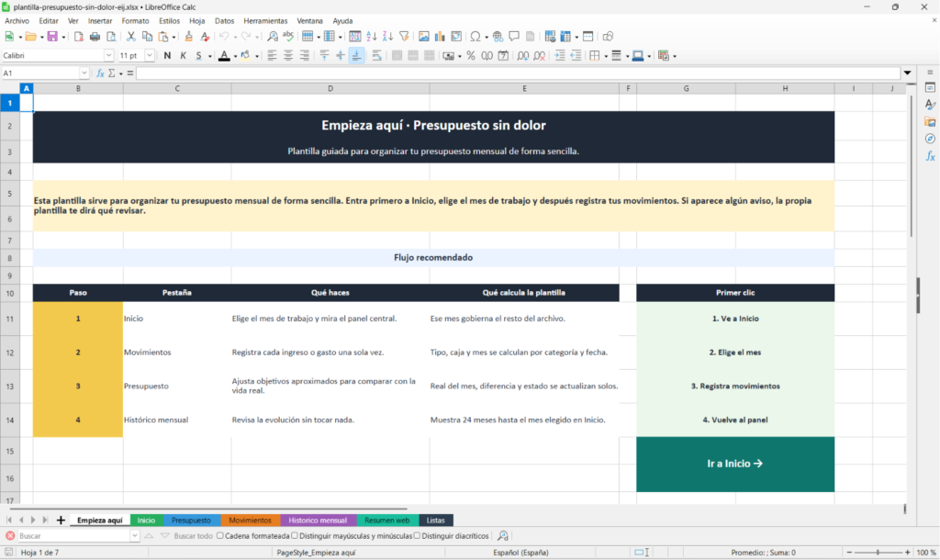Click the Align center horizontally icon

coord(288,56)
